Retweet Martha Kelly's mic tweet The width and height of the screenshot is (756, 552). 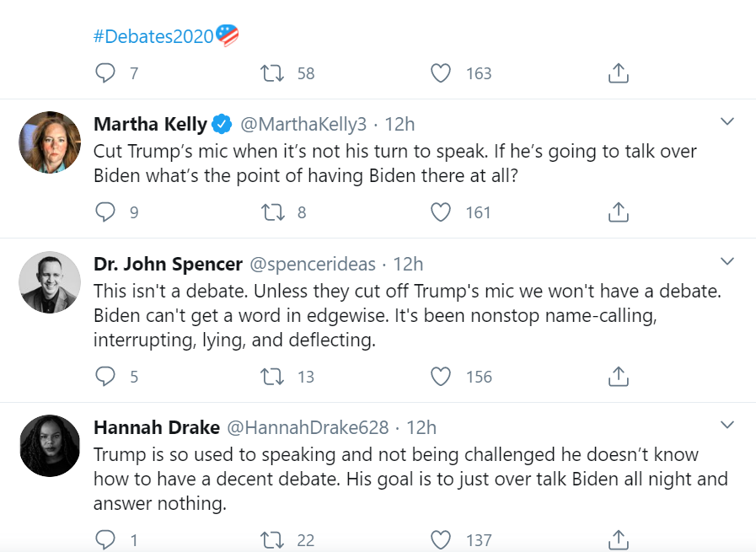[272, 212]
